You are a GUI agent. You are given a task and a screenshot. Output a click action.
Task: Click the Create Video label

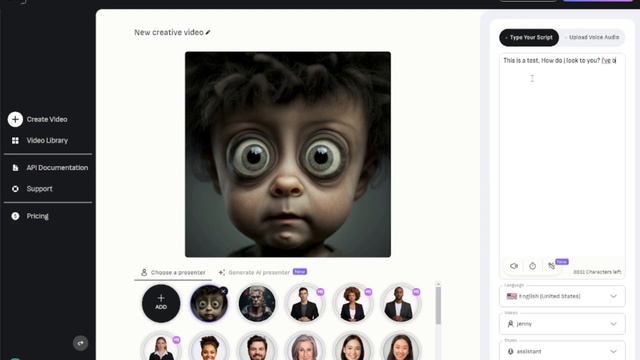[x=47, y=119]
